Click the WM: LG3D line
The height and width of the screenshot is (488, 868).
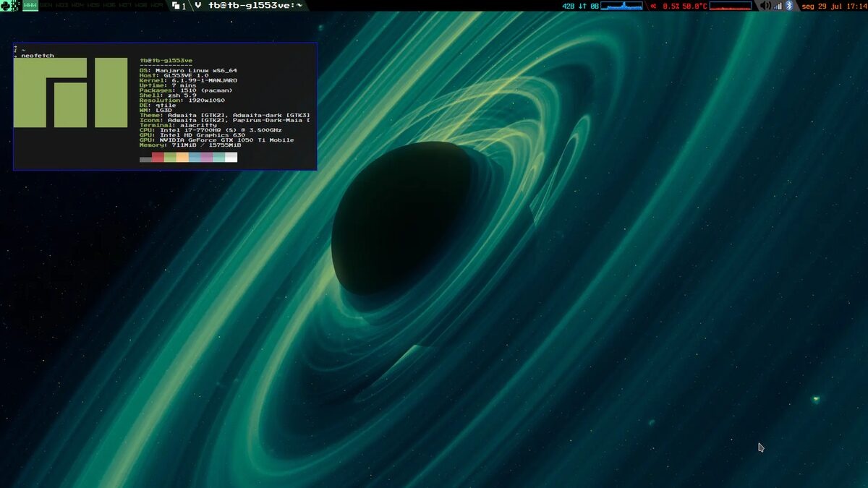pyautogui.click(x=156, y=110)
